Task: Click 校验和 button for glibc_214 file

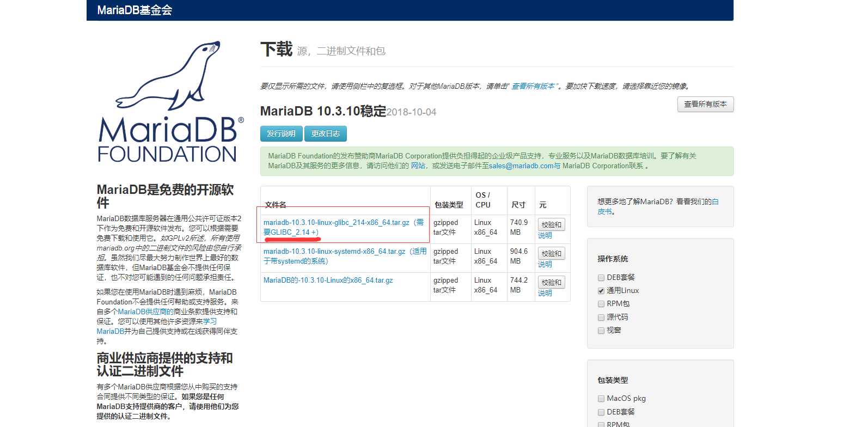Action: click(551, 224)
